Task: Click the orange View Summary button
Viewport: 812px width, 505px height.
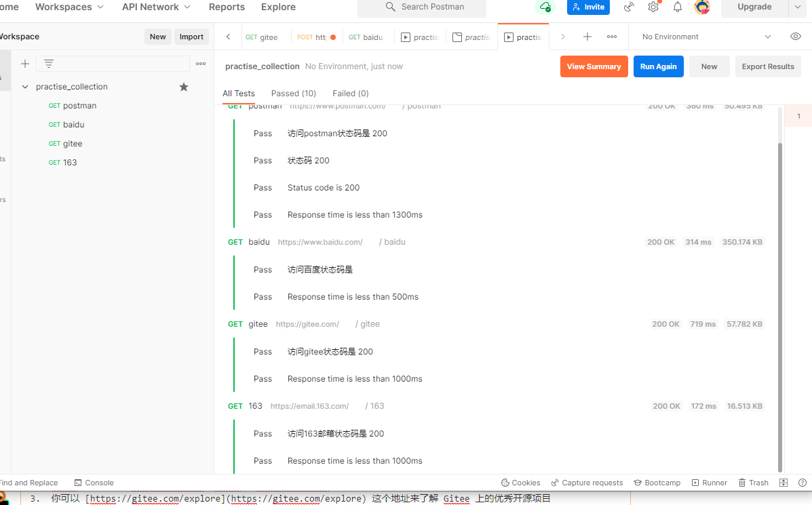Action: tap(594, 66)
